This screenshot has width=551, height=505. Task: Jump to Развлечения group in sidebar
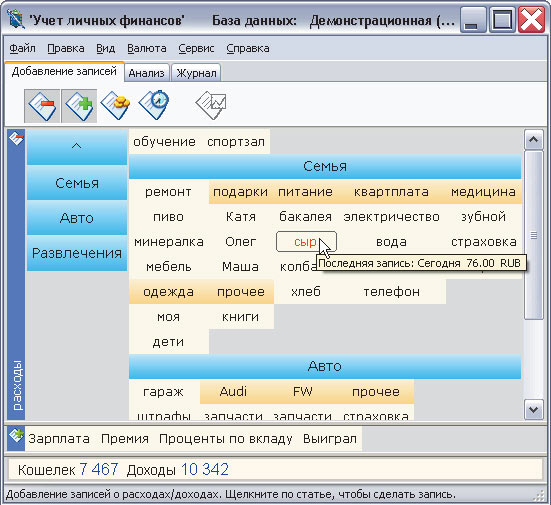click(x=77, y=253)
